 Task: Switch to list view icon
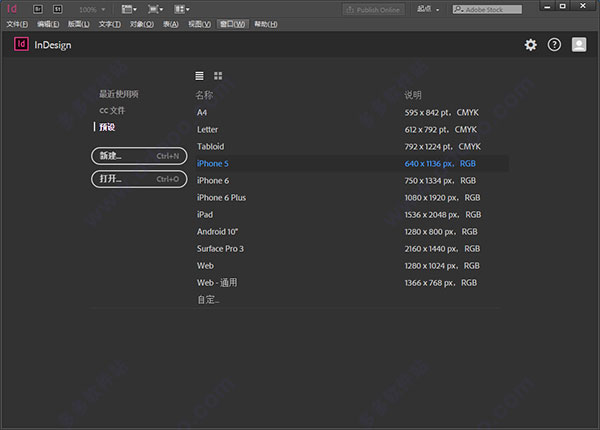[199, 76]
